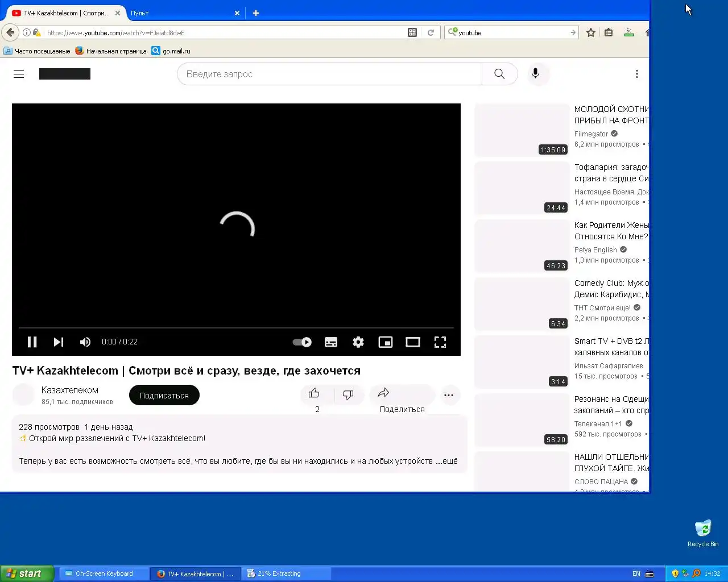The height and width of the screenshot is (582, 728).
Task: Submit browser search with arrow button
Action: click(573, 33)
